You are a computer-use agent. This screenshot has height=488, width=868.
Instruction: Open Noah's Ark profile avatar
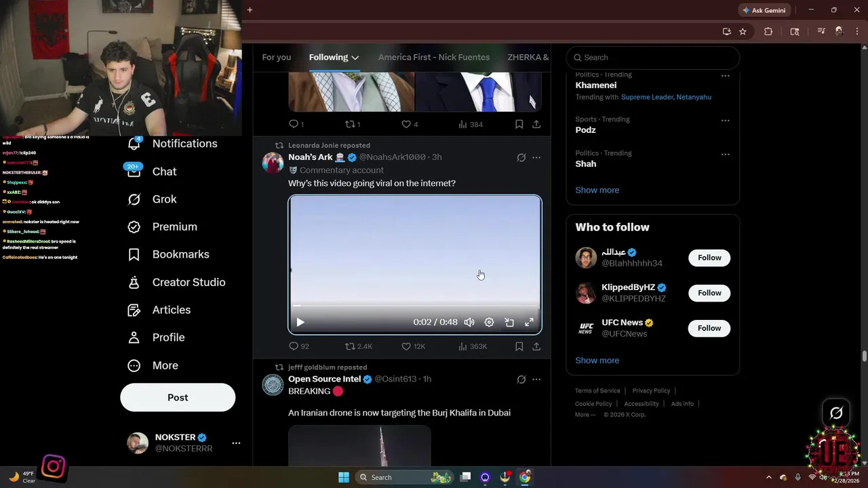tap(273, 163)
